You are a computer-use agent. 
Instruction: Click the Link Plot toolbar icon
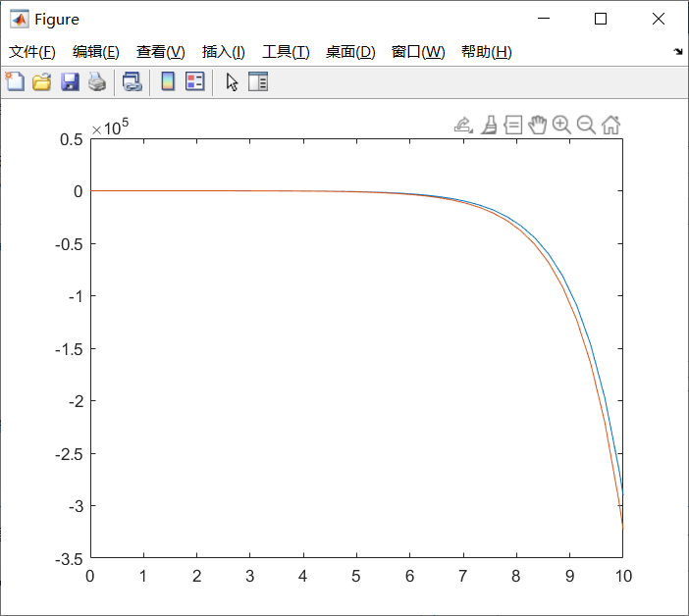pos(132,82)
